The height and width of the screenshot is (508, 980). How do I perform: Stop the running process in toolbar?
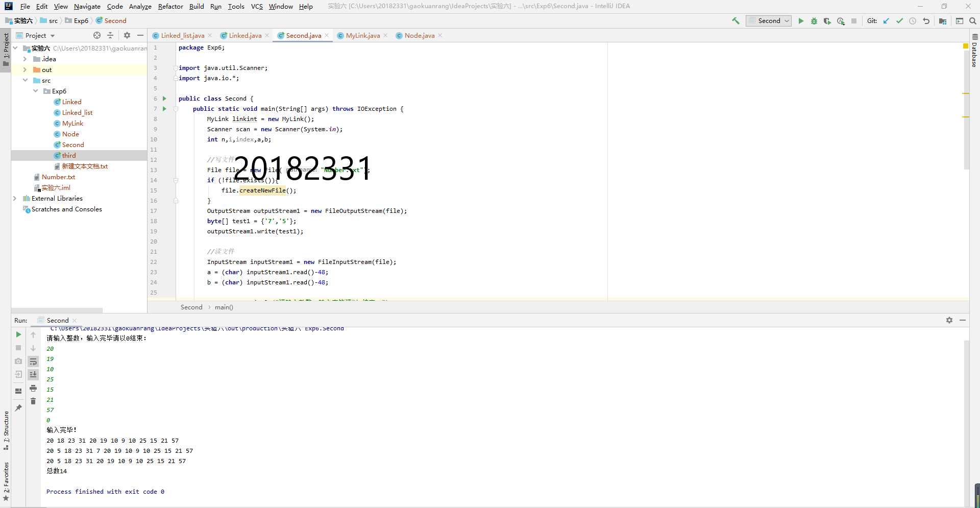pos(854,21)
